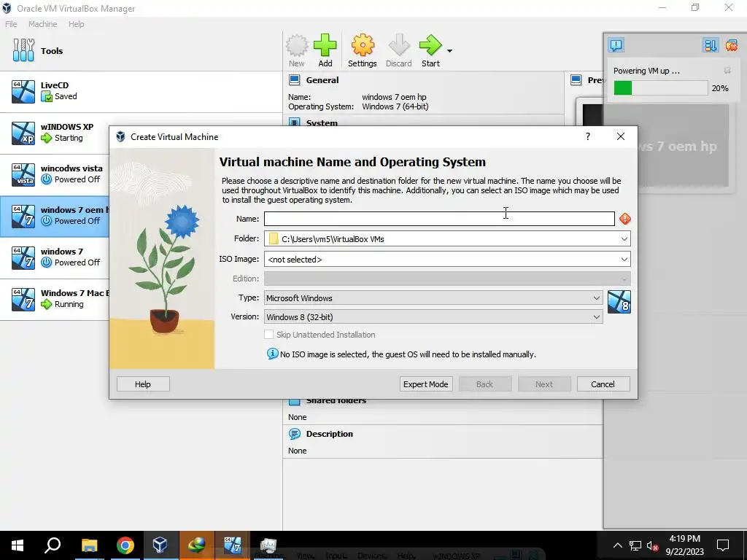
Task: Click the Description section header icon
Action: pyautogui.click(x=295, y=434)
